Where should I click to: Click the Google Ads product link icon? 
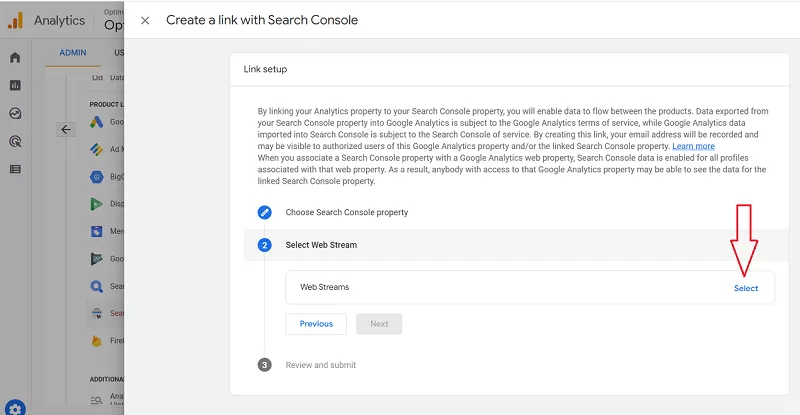pos(96,123)
